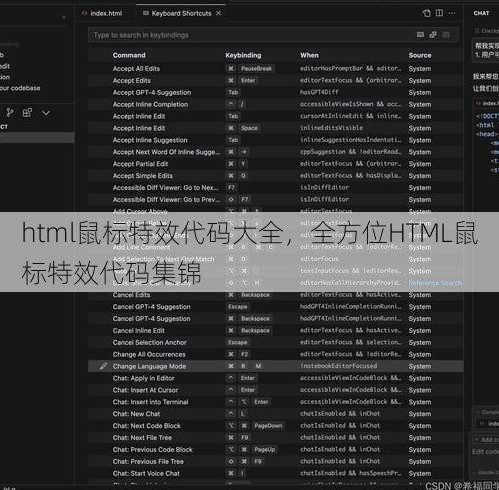
Task: Clear the keybindings search input icon
Action: tap(446, 35)
